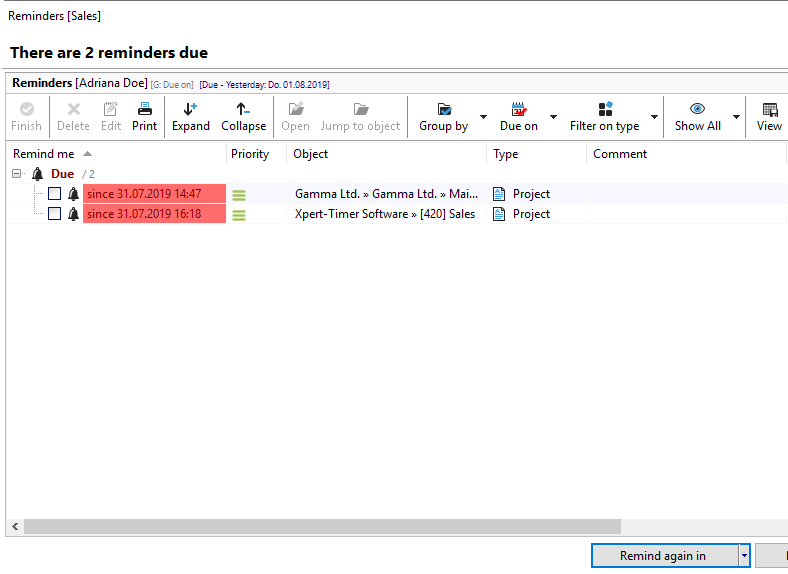
Task: Click the Print toolbar icon
Action: coord(144,109)
